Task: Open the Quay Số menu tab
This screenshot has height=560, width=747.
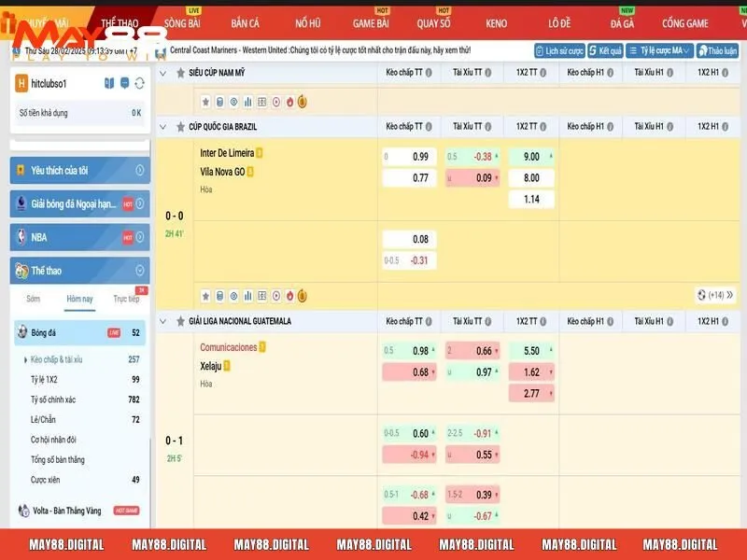Action: [x=433, y=22]
